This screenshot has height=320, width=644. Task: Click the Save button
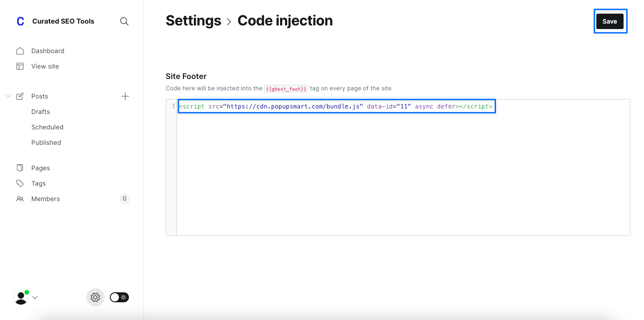click(x=610, y=21)
